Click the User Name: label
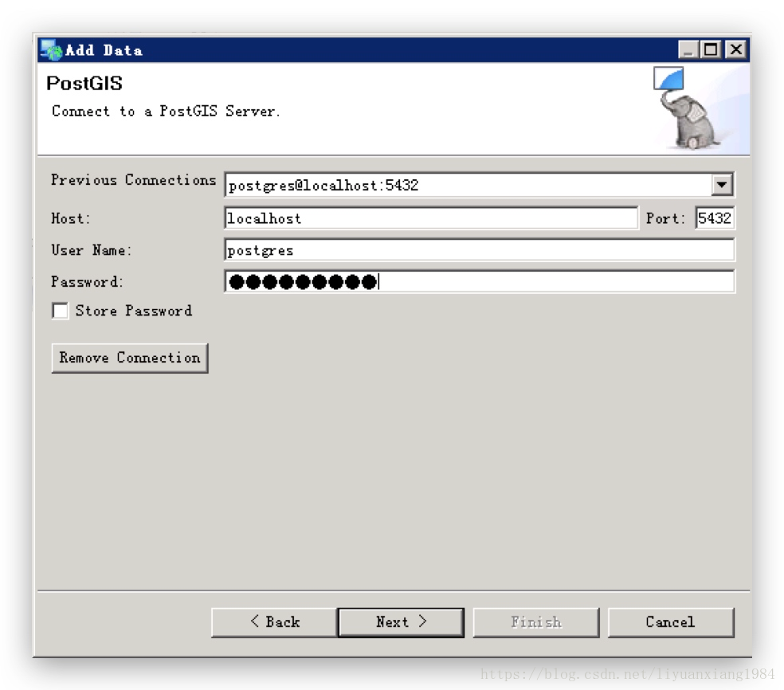This screenshot has width=784, height=690. (92, 250)
